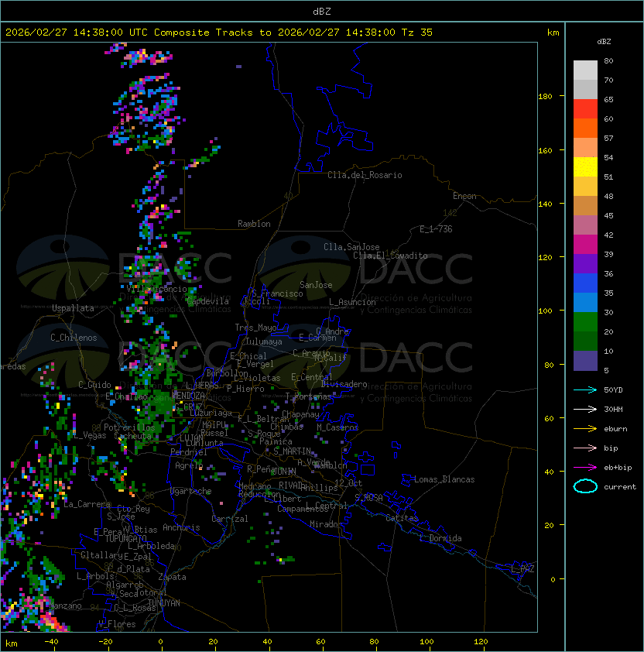Image resolution: width=644 pixels, height=652 pixels.
Task: Click the '-40' tick on the horizontal axis
Action: (51, 642)
